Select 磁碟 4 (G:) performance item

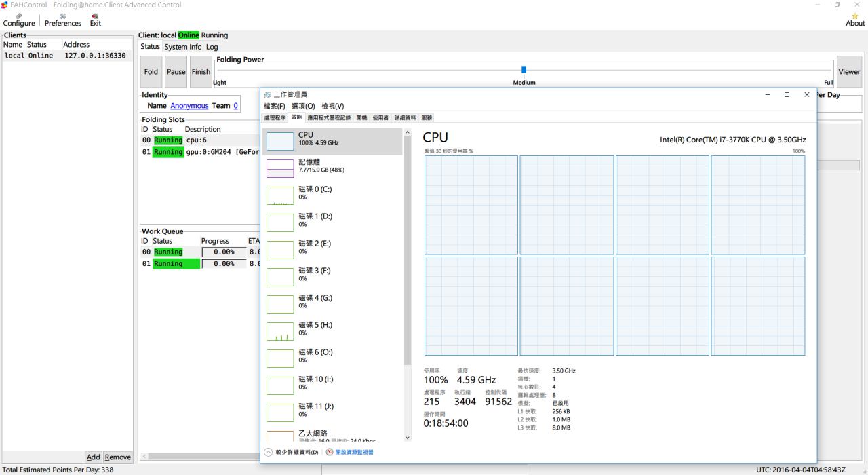pyautogui.click(x=332, y=304)
